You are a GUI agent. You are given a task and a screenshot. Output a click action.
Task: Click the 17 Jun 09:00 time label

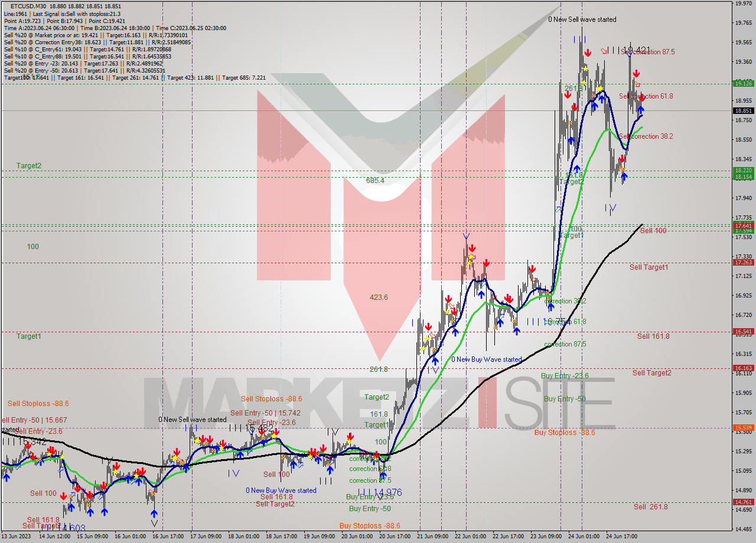pos(207,537)
